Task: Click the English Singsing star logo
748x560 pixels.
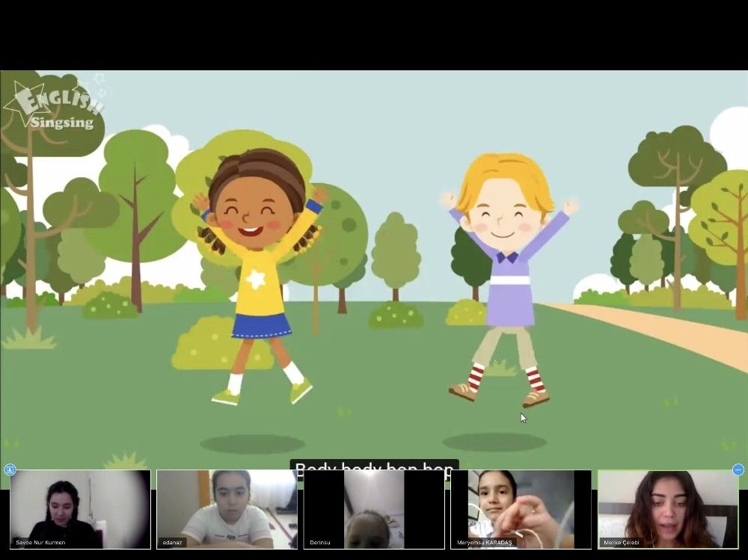Action: (54, 106)
